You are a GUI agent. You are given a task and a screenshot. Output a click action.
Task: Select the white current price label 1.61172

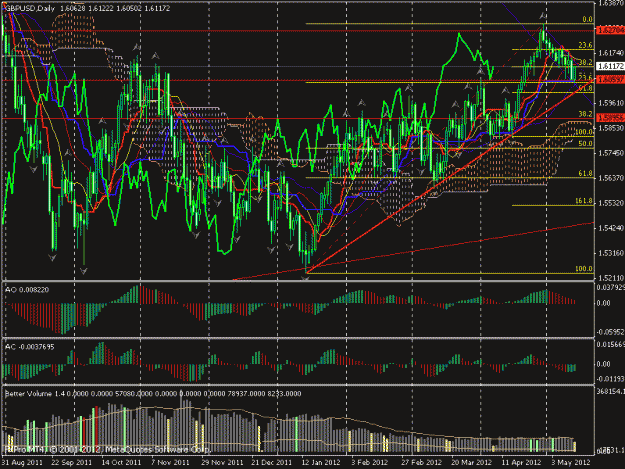click(610, 66)
